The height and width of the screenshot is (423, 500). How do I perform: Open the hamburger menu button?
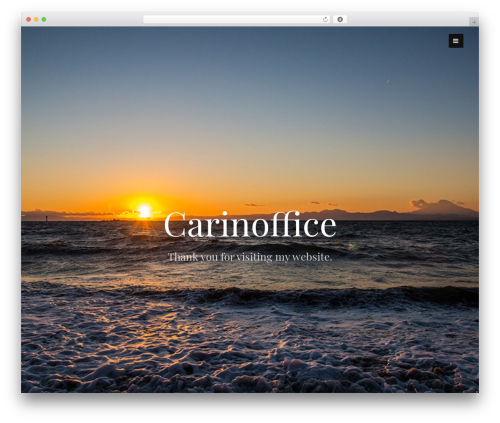[x=456, y=41]
